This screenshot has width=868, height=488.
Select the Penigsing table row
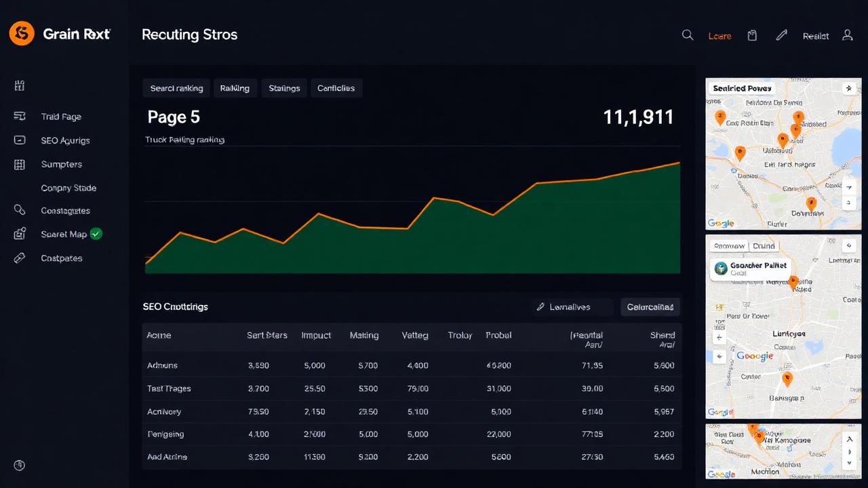(x=412, y=434)
